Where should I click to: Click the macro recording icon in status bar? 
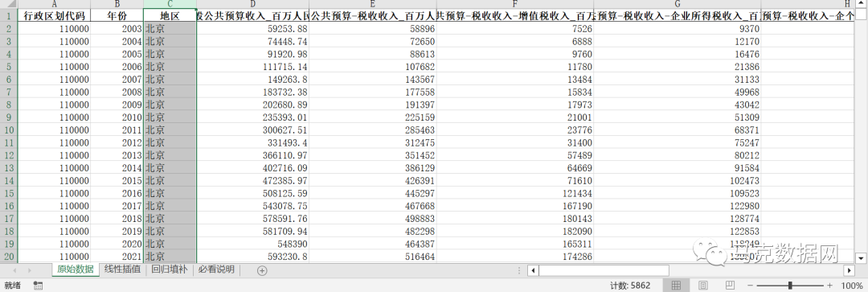click(39, 286)
